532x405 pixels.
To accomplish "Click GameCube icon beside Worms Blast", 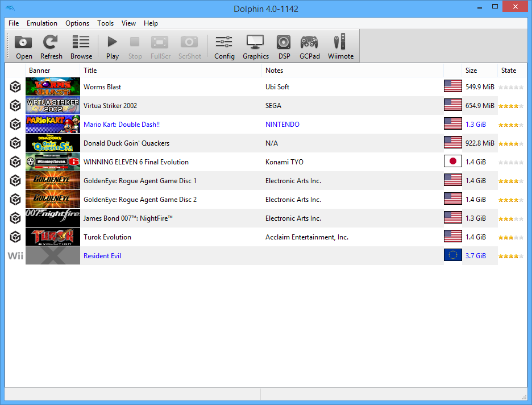I will [15, 87].
